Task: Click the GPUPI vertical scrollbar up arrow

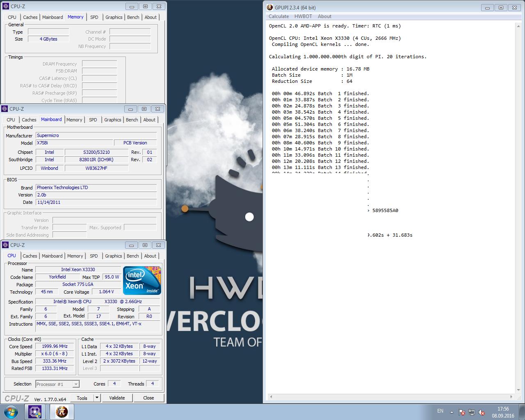Action: pos(518,25)
